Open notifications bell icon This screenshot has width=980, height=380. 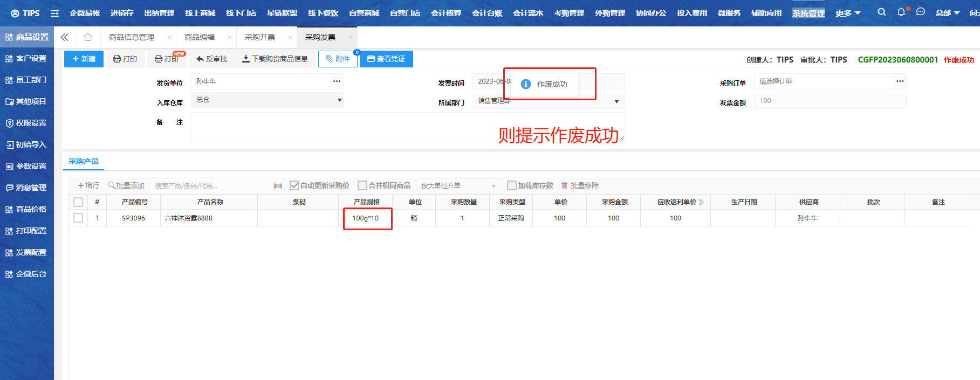(x=901, y=12)
